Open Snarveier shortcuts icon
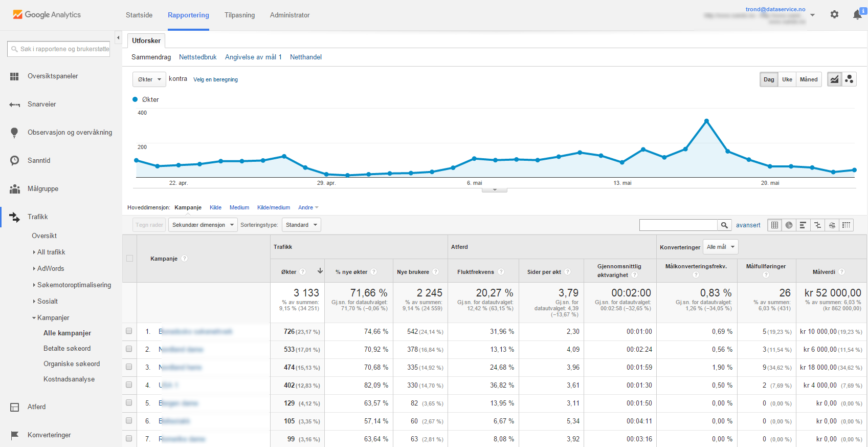The image size is (868, 447). click(14, 104)
